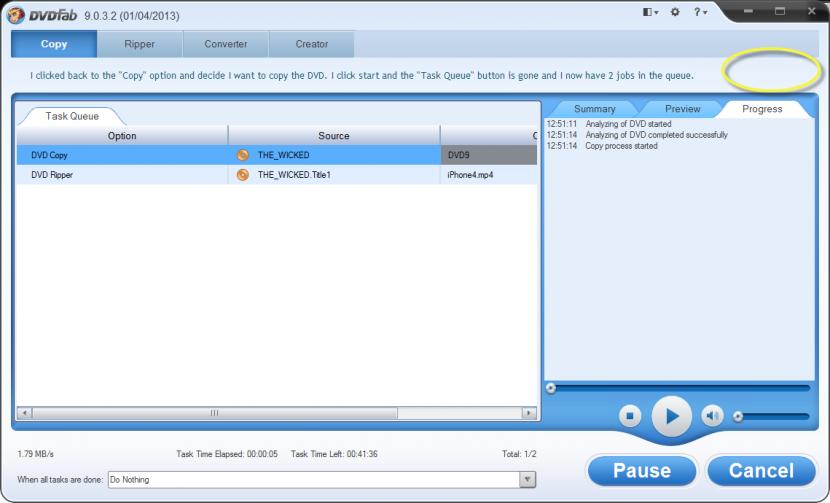Pause the running task
Screen dimensions: 830x503
click(642, 471)
